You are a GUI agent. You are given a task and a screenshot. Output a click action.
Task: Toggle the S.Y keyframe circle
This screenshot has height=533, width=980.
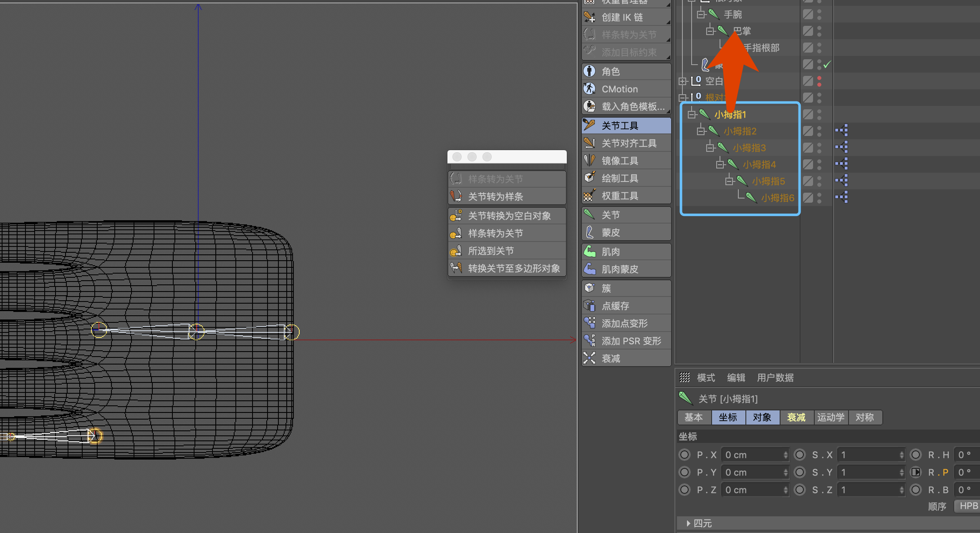(x=800, y=472)
